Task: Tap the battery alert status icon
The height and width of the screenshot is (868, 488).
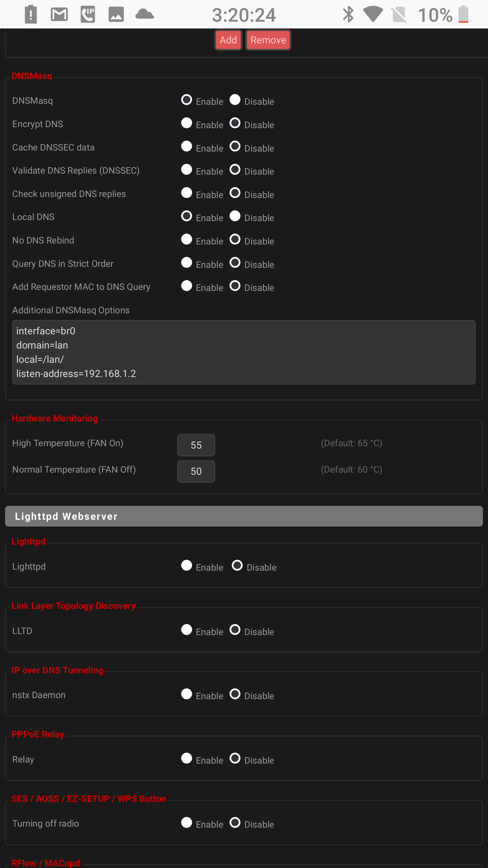Action: tap(31, 15)
